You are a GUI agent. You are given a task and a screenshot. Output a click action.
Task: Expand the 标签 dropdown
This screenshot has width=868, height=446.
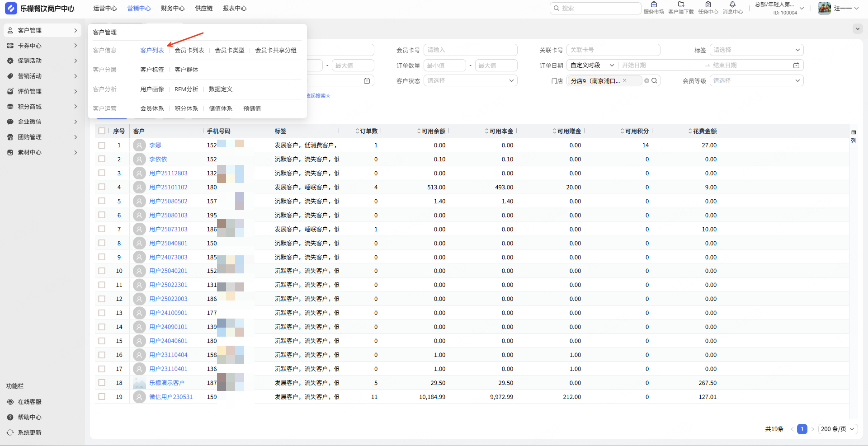click(756, 50)
